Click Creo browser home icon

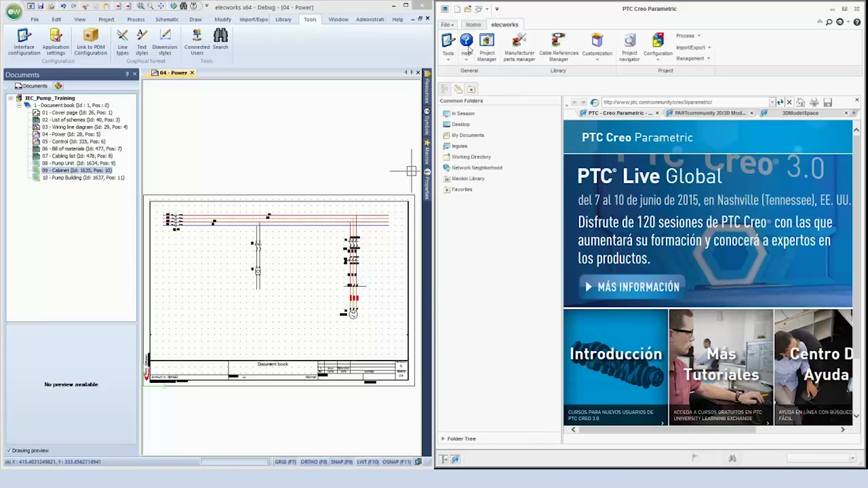pyautogui.click(x=800, y=102)
